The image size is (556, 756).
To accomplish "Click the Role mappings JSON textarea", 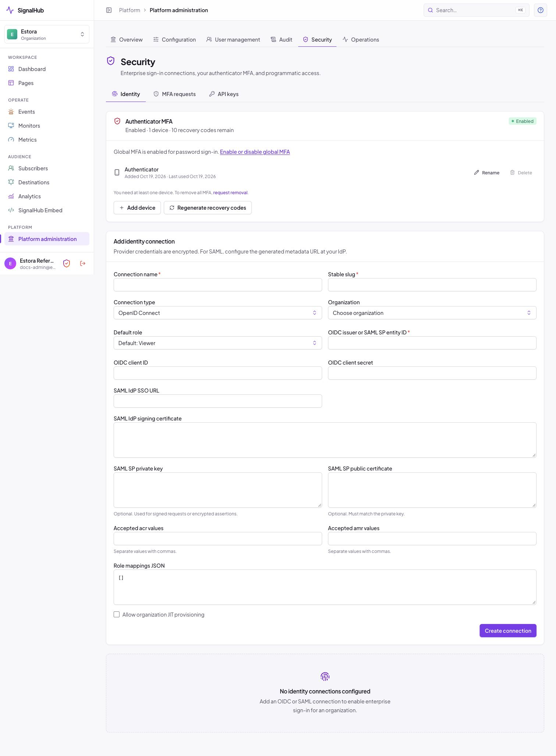I will [x=325, y=587].
